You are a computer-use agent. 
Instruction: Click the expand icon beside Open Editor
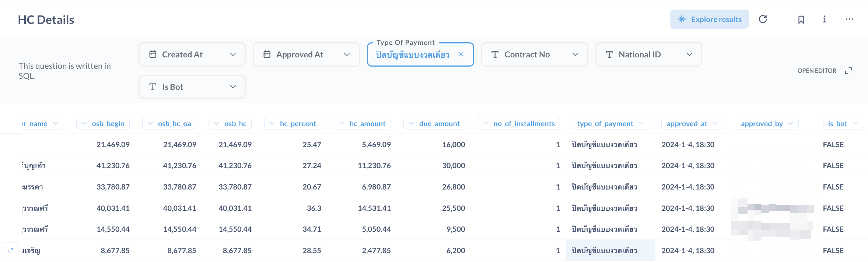click(848, 71)
